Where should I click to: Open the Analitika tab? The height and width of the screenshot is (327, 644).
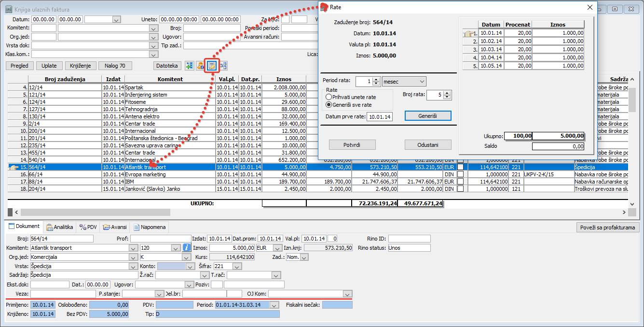(x=59, y=227)
